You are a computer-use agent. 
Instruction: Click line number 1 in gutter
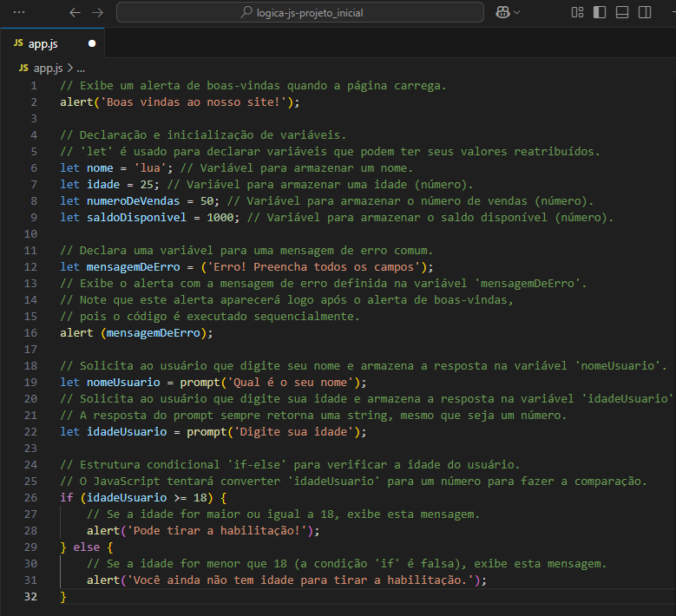(x=34, y=86)
